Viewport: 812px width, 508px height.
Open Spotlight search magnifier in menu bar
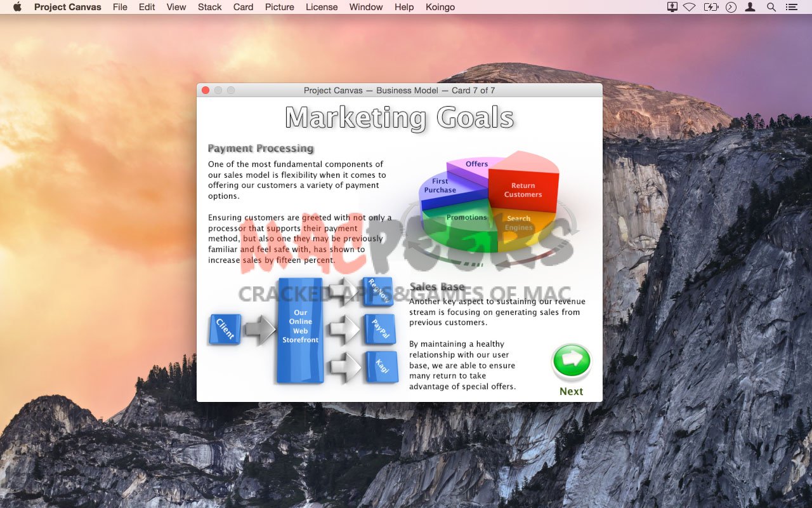coord(771,7)
